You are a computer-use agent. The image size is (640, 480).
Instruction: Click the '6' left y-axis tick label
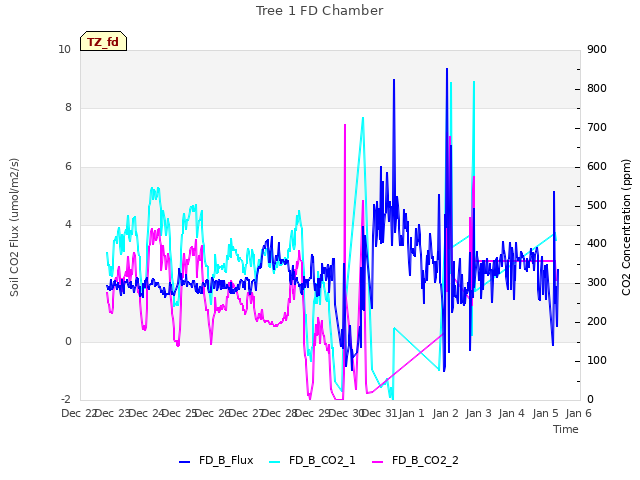click(68, 166)
